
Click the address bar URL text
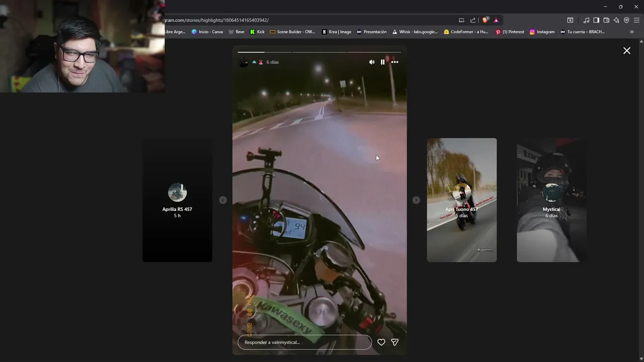217,20
